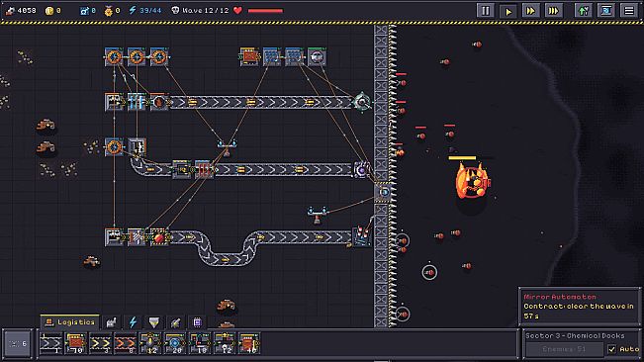644x362 pixels.
Task: Select the blue-core turret on the wall
Action: pyautogui.click(x=384, y=192)
